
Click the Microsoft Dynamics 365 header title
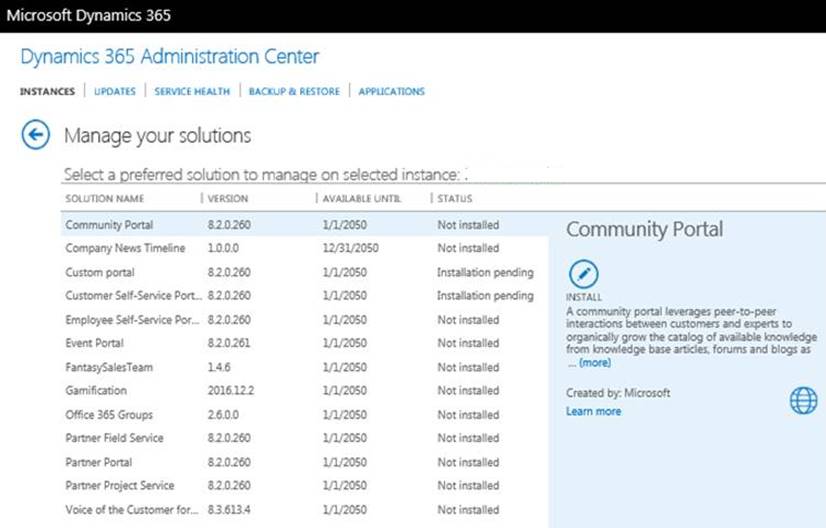[x=88, y=15]
